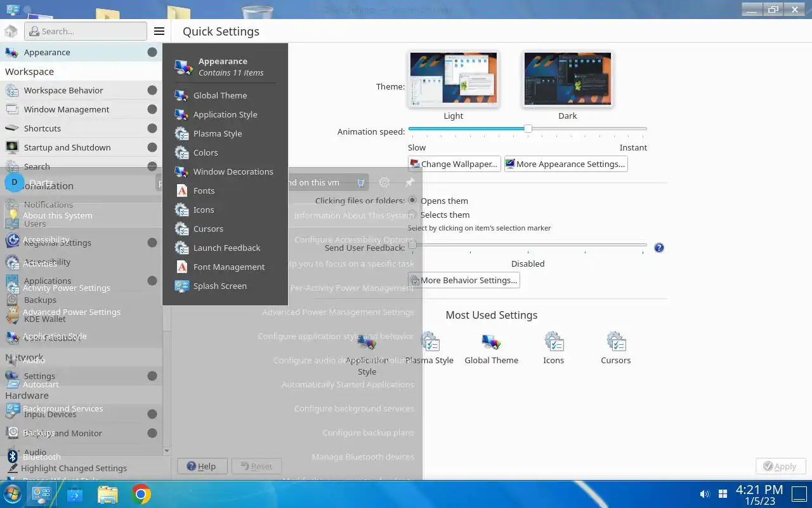812x508 pixels.
Task: Open Fonts in the Appearance submenu
Action: tap(225, 190)
